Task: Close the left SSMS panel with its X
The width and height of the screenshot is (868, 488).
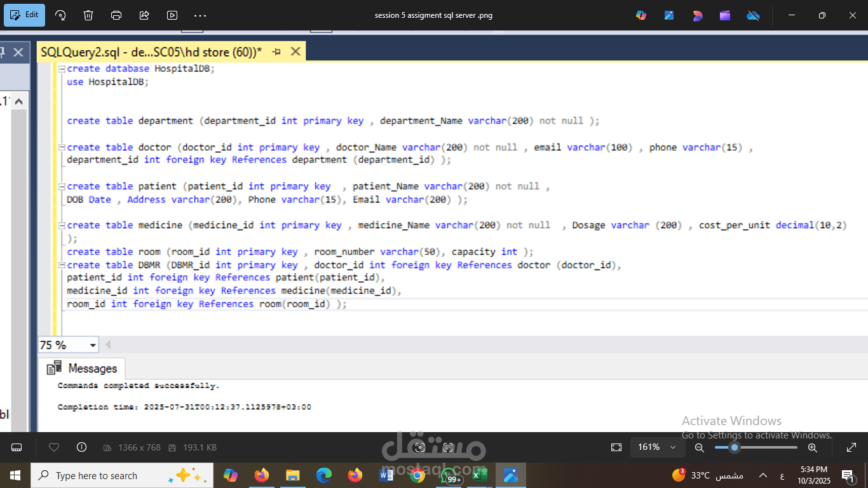Action: (18, 52)
